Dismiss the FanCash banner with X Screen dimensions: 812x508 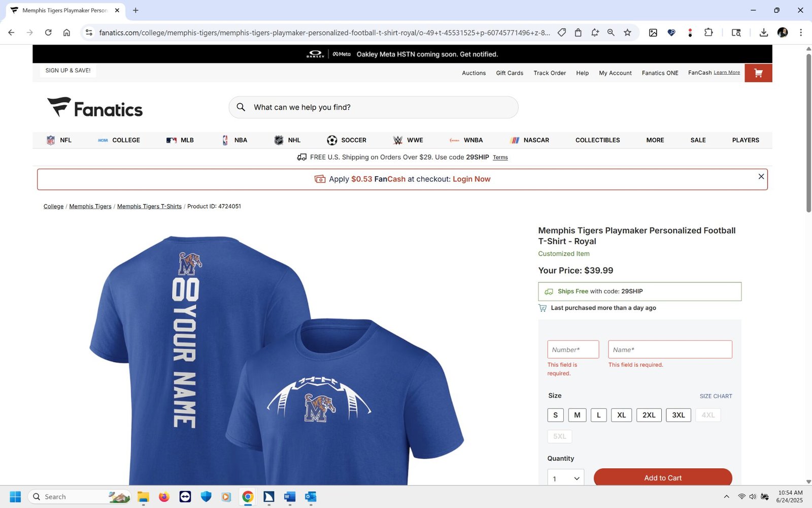pyautogui.click(x=761, y=176)
